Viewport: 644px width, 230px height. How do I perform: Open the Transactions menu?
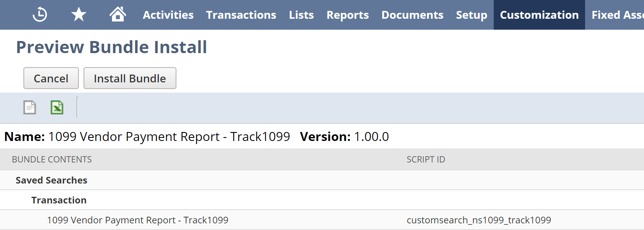point(241,15)
